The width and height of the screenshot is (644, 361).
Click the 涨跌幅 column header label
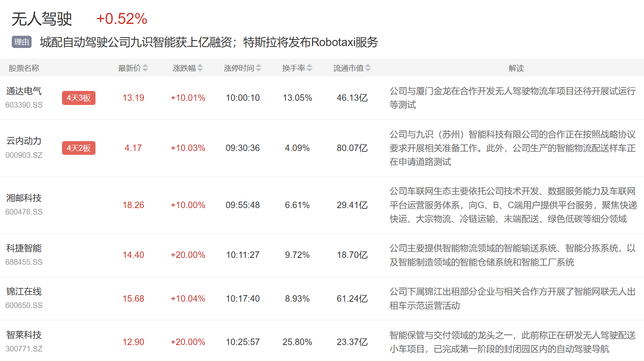coord(184,68)
